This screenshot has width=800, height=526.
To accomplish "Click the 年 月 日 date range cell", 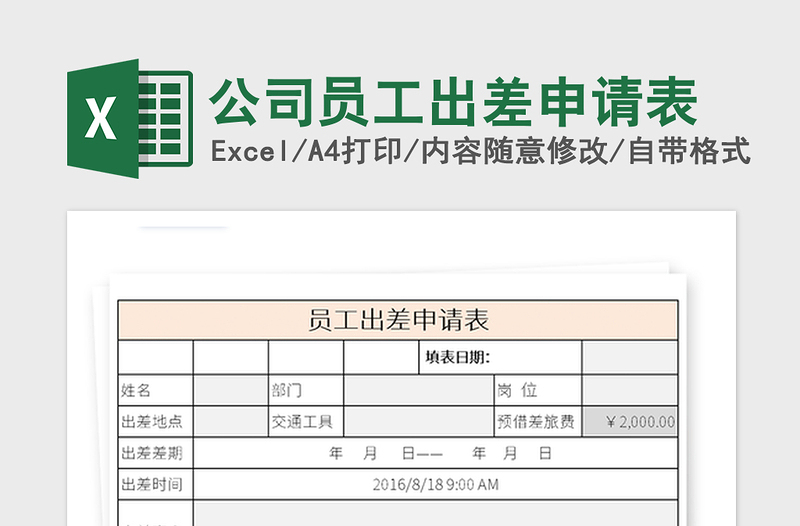I will [x=436, y=453].
